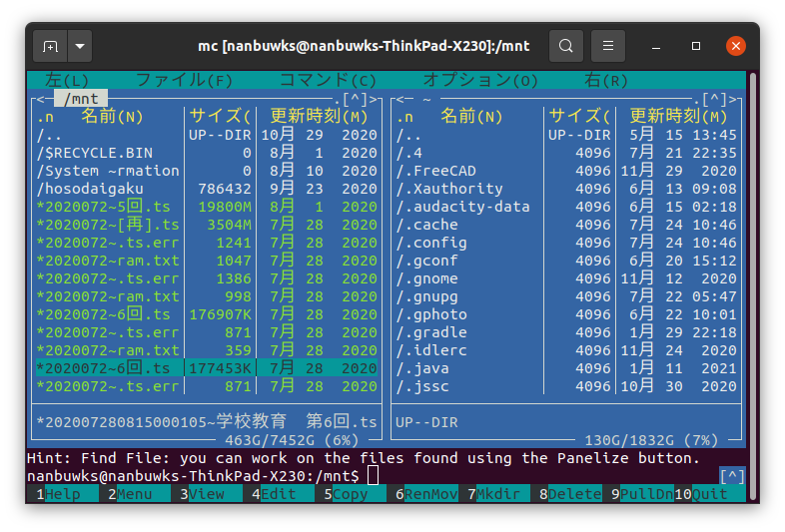785x532 pixels.
Task: Minimize the terminal window
Action: [656, 47]
